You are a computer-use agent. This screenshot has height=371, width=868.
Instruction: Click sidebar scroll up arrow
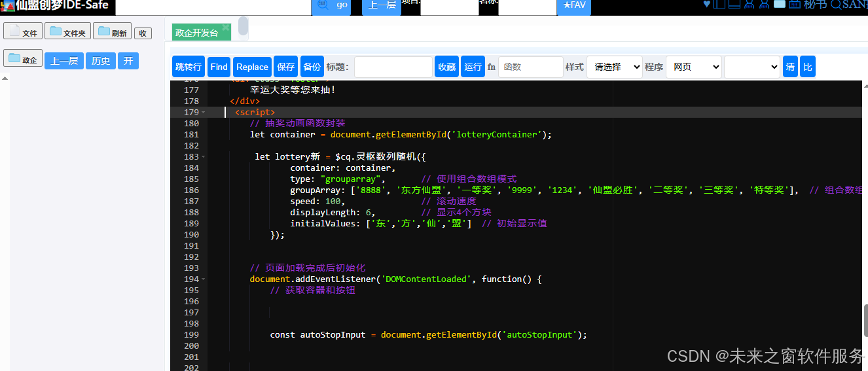[5, 79]
